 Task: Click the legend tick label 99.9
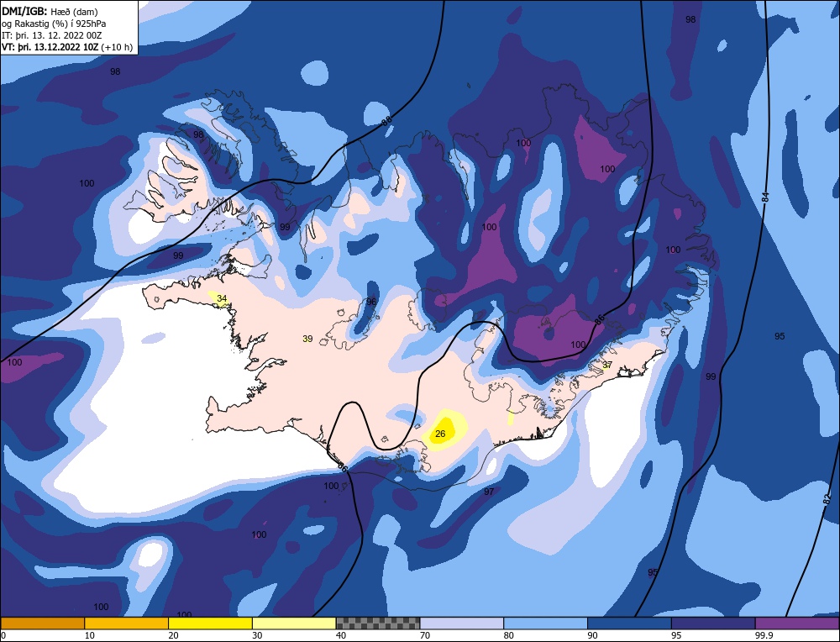point(764,635)
